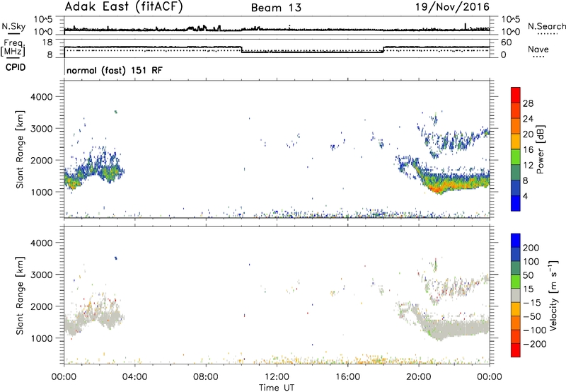566x392 pixels.
Task: Click the '12:00' time axis label
Action: 277,377
